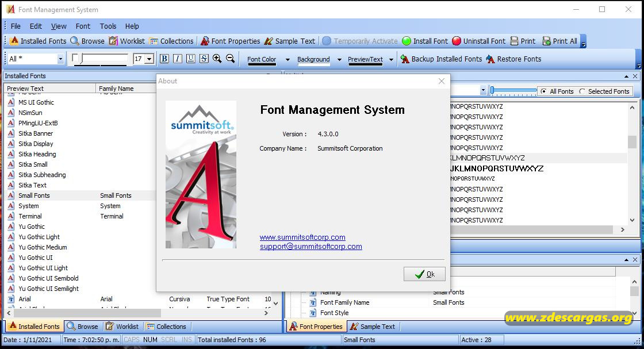644x349 pixels.
Task: Click the Print toolbar icon
Action: (514, 41)
